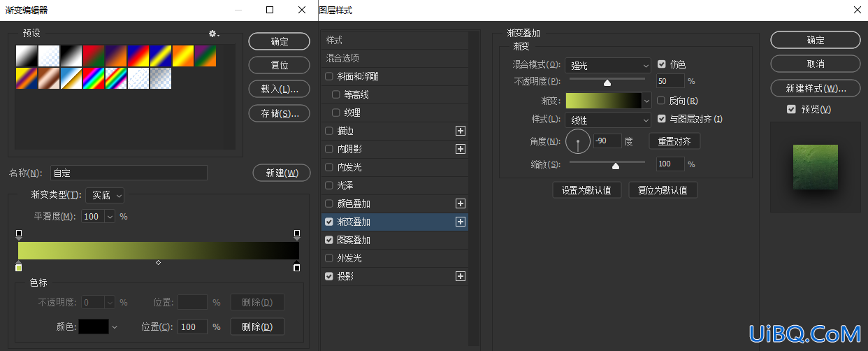The height and width of the screenshot is (351, 868).
Task: Select the foreground-to-transparent checkered preset
Action: [x=49, y=56]
